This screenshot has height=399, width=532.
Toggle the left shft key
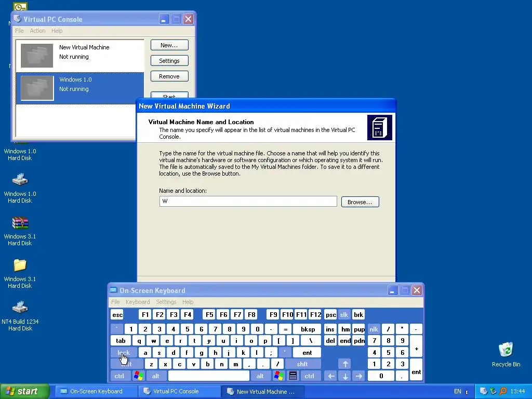tap(127, 364)
